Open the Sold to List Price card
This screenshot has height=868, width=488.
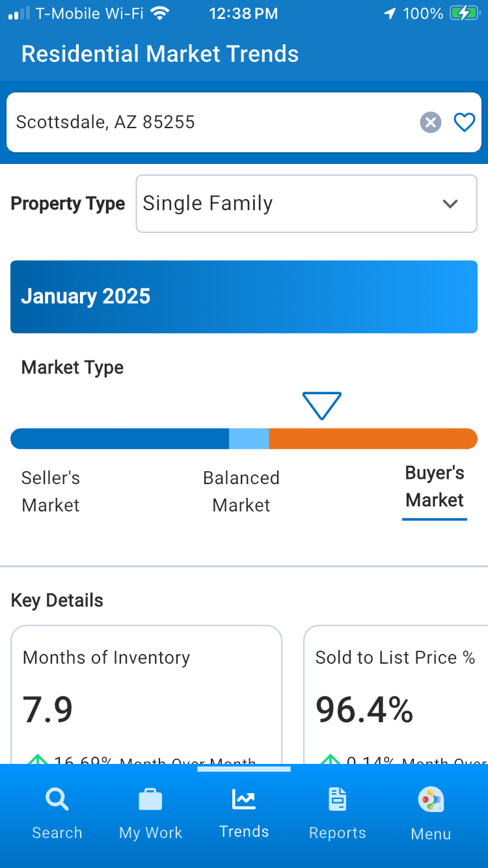click(396, 694)
